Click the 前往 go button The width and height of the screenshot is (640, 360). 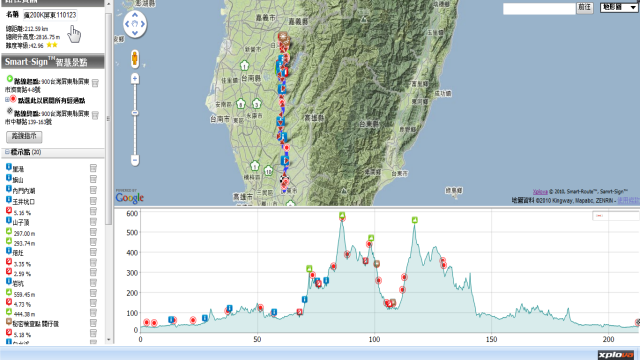coord(584,7)
